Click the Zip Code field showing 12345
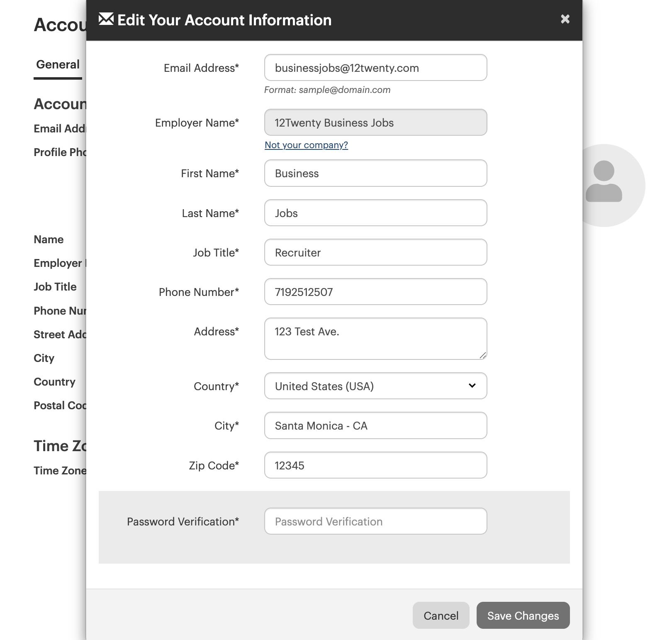672x640 pixels. coord(375,465)
